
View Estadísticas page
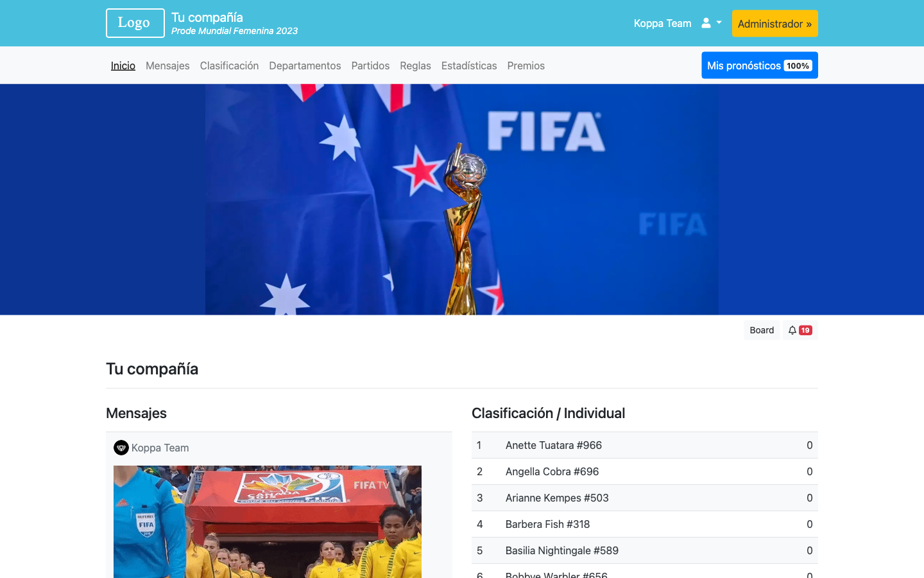(469, 66)
